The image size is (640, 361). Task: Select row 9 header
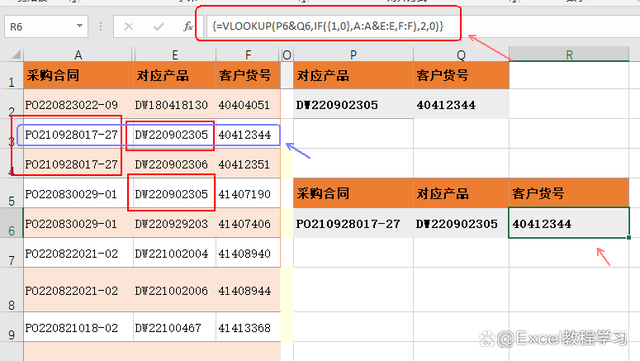click(x=11, y=327)
